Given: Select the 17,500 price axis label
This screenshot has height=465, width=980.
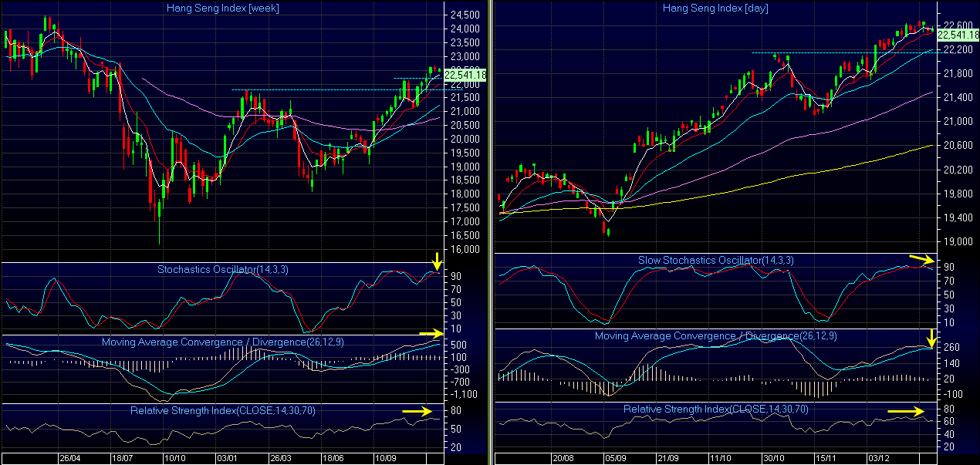Looking at the screenshot, I should (467, 208).
